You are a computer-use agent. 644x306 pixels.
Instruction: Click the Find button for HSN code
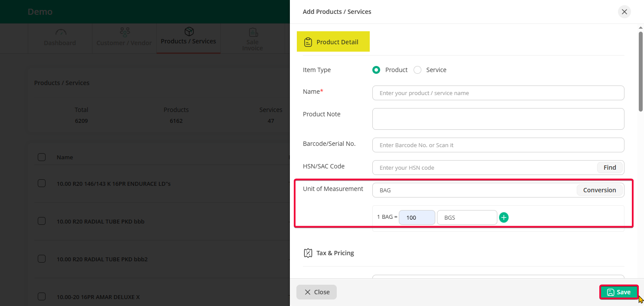[610, 168]
